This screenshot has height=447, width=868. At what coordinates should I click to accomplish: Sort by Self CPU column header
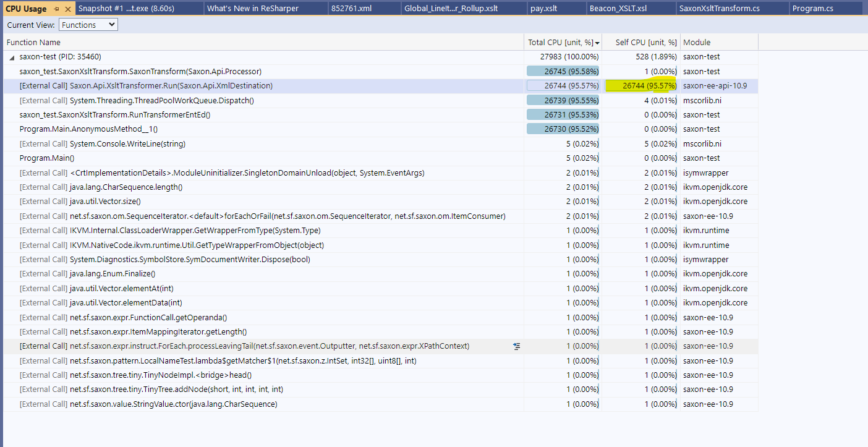[x=641, y=43]
